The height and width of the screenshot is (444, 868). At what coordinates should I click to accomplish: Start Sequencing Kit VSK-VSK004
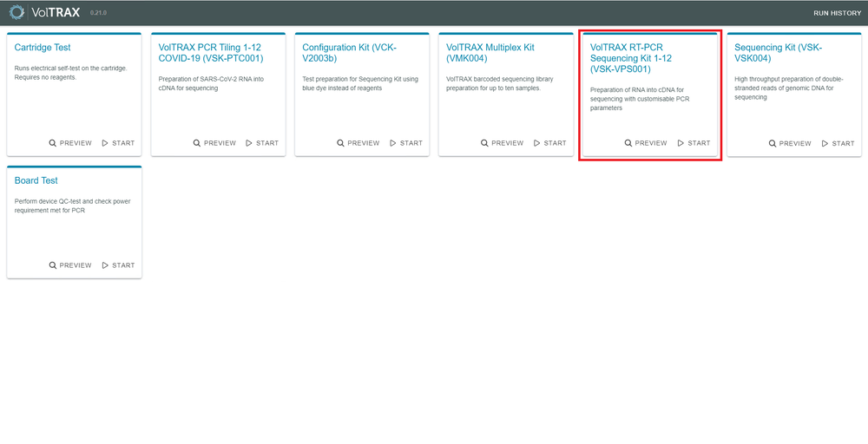838,143
